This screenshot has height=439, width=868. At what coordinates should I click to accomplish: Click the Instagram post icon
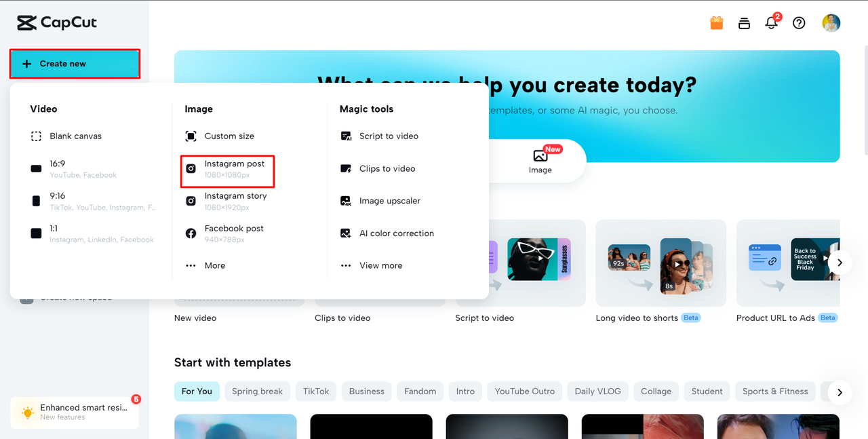tap(191, 168)
